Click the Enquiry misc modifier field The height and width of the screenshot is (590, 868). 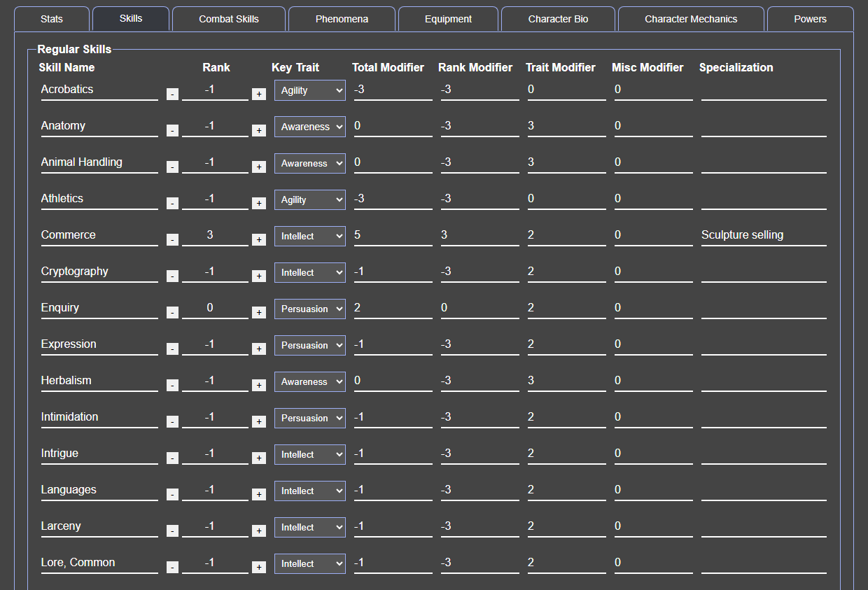pyautogui.click(x=653, y=308)
